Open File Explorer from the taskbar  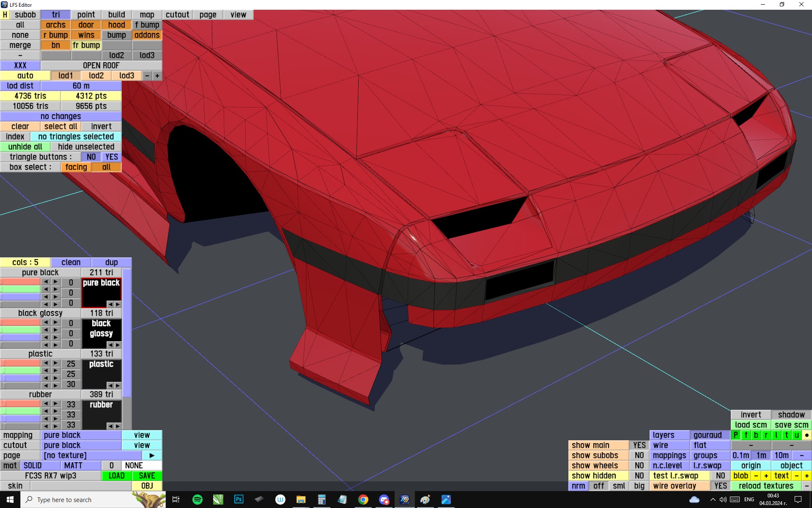pyautogui.click(x=301, y=500)
